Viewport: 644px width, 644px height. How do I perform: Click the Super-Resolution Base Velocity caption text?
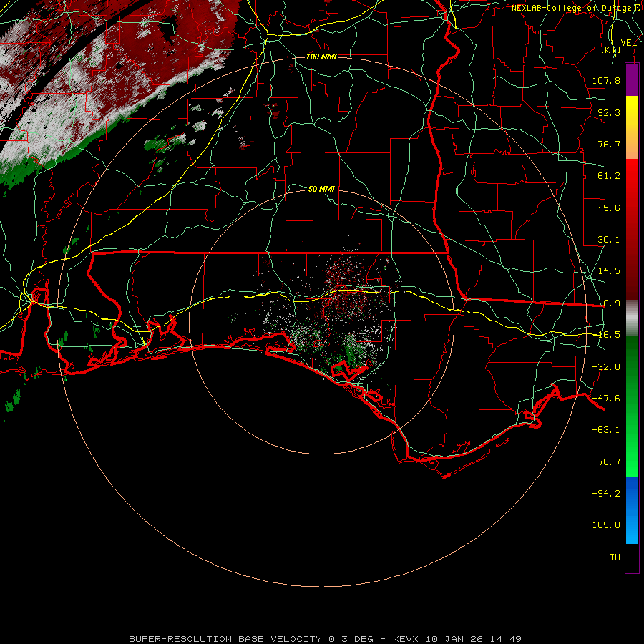point(326,639)
